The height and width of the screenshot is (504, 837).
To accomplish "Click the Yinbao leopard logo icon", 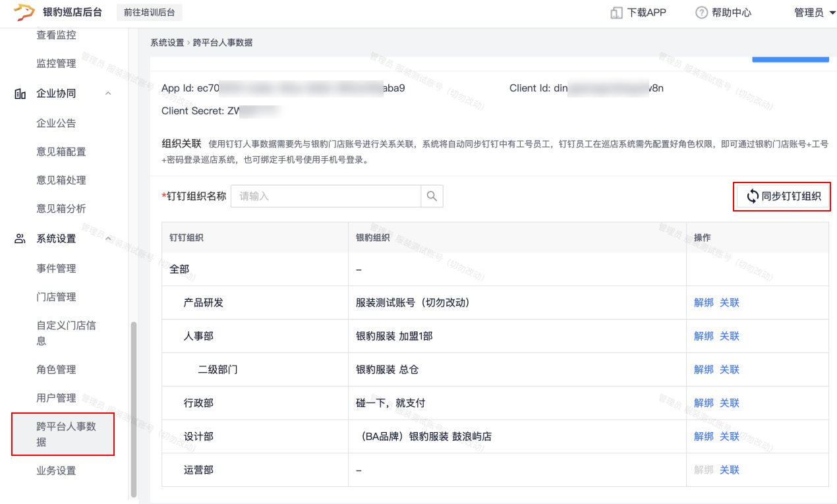I will tap(24, 13).
